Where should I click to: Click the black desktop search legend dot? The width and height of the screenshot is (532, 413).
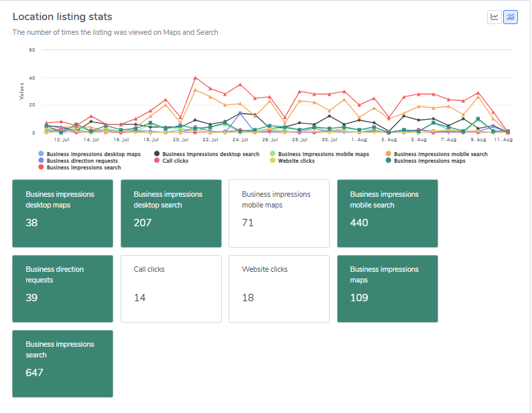point(157,154)
